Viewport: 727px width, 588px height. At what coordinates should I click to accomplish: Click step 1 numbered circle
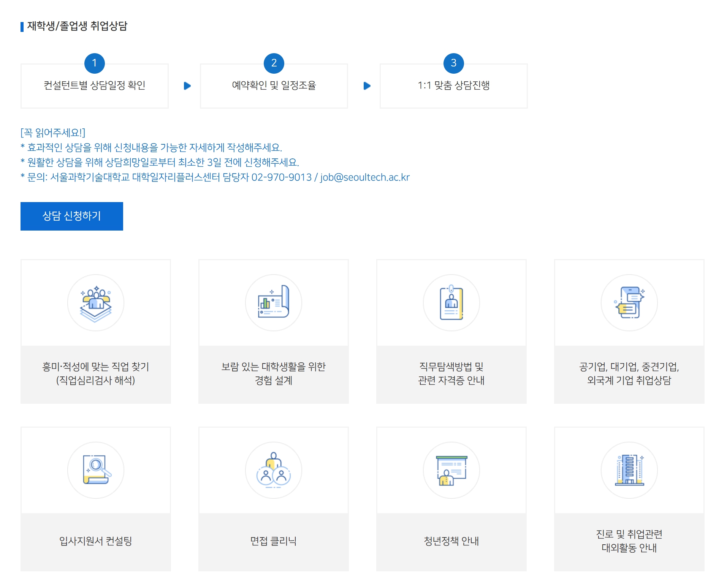[x=94, y=63]
